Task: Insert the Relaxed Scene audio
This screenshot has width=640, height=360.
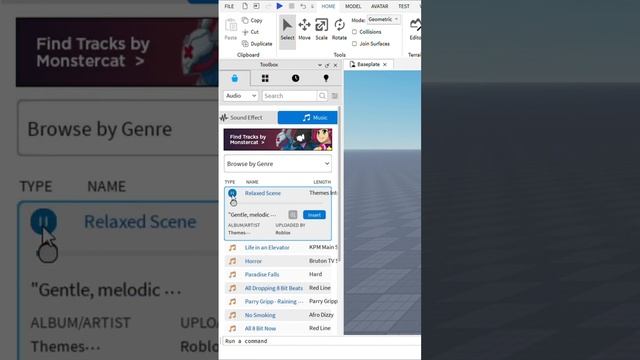Action: tap(314, 215)
